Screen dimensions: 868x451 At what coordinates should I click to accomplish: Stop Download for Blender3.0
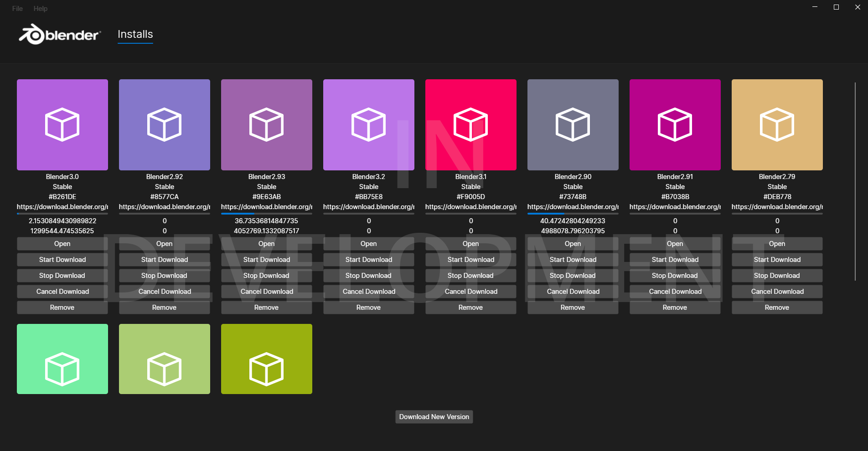click(x=62, y=276)
